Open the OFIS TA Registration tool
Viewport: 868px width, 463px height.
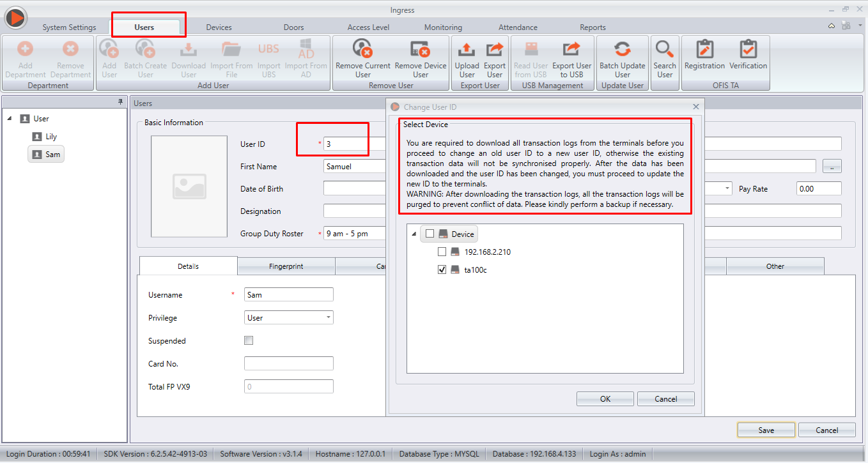pos(704,49)
